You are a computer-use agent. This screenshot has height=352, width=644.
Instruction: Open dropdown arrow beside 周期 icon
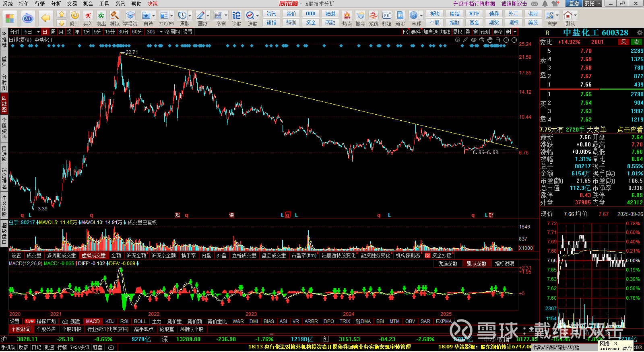[190, 16]
